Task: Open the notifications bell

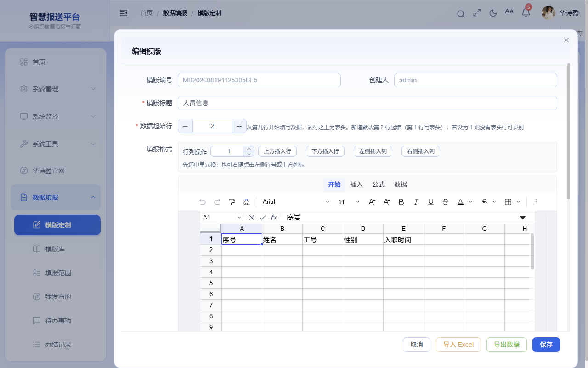Action: [x=526, y=13]
